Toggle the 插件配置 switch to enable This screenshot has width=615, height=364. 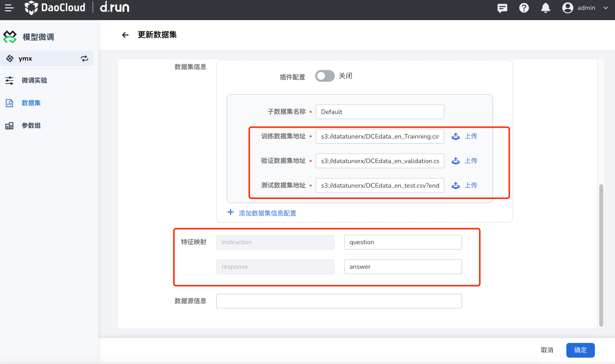click(x=326, y=76)
